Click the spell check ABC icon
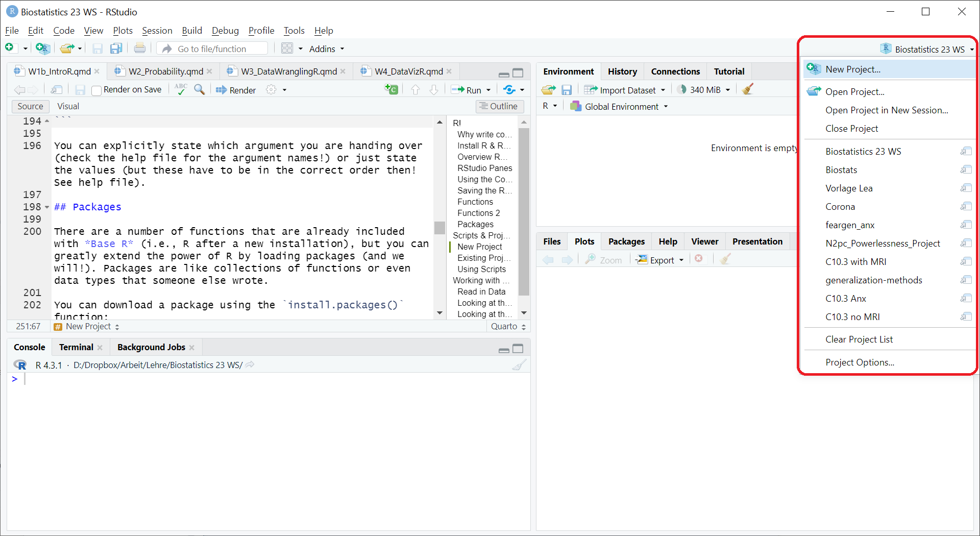 (181, 89)
